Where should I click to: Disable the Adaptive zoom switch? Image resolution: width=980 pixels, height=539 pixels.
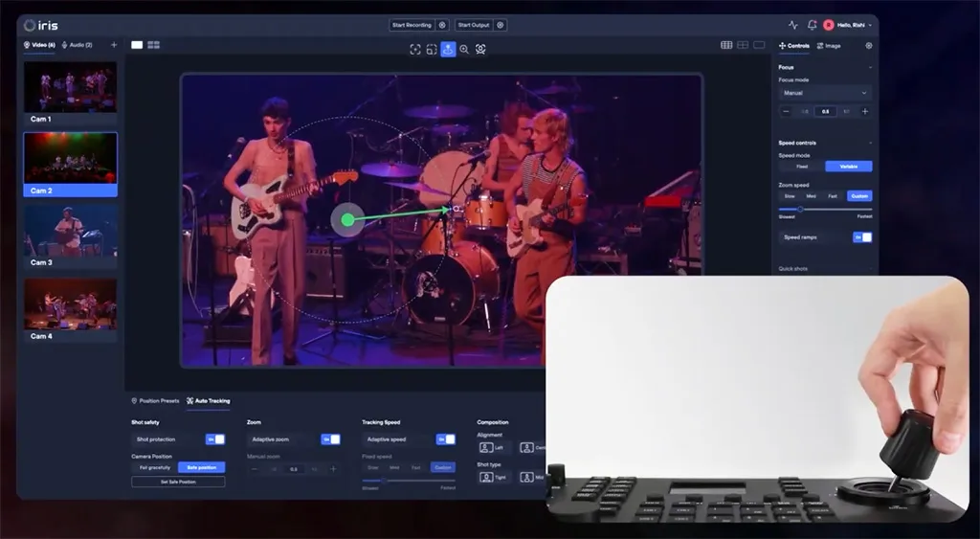coord(330,439)
